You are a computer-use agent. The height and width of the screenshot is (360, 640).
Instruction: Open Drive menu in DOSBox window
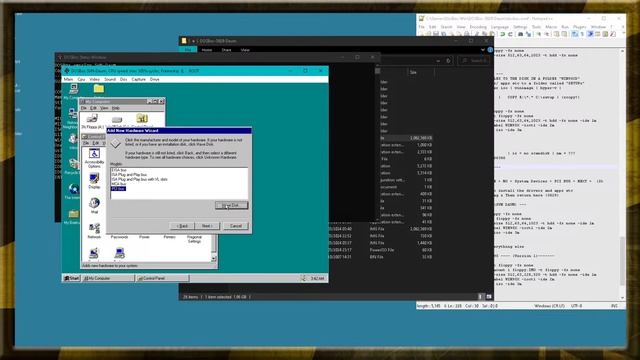(154, 79)
